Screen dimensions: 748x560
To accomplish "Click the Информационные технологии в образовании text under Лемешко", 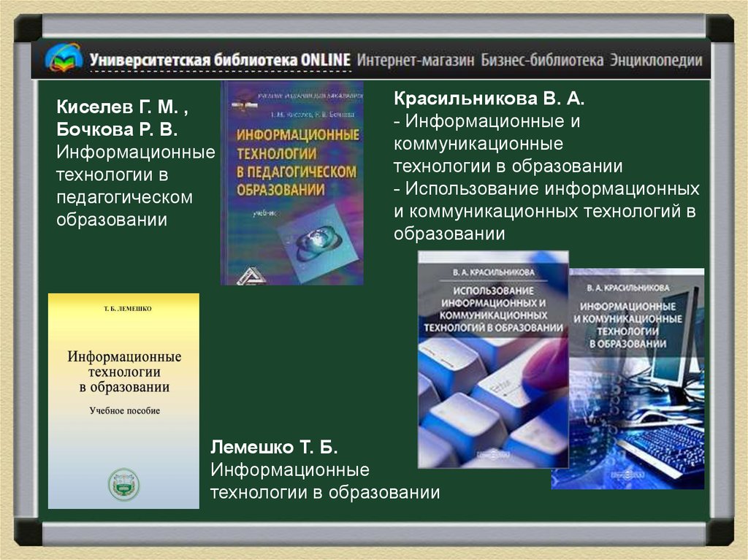I will click(325, 481).
